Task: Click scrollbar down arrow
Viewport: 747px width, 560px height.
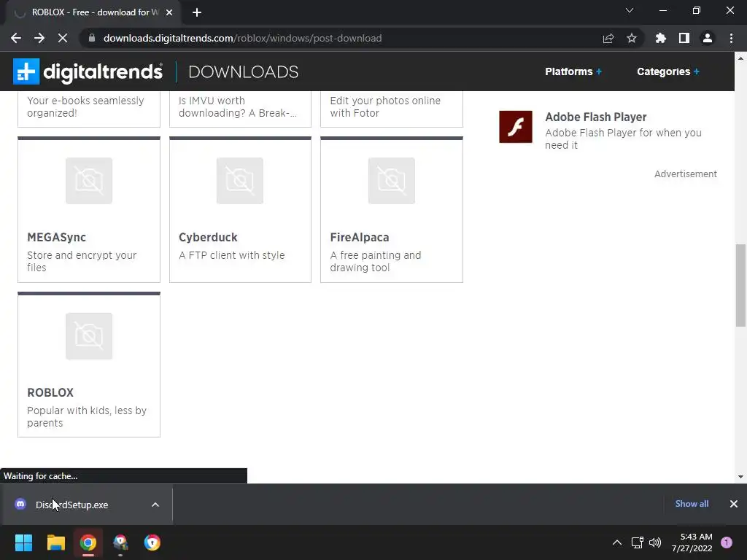Action: [740, 477]
